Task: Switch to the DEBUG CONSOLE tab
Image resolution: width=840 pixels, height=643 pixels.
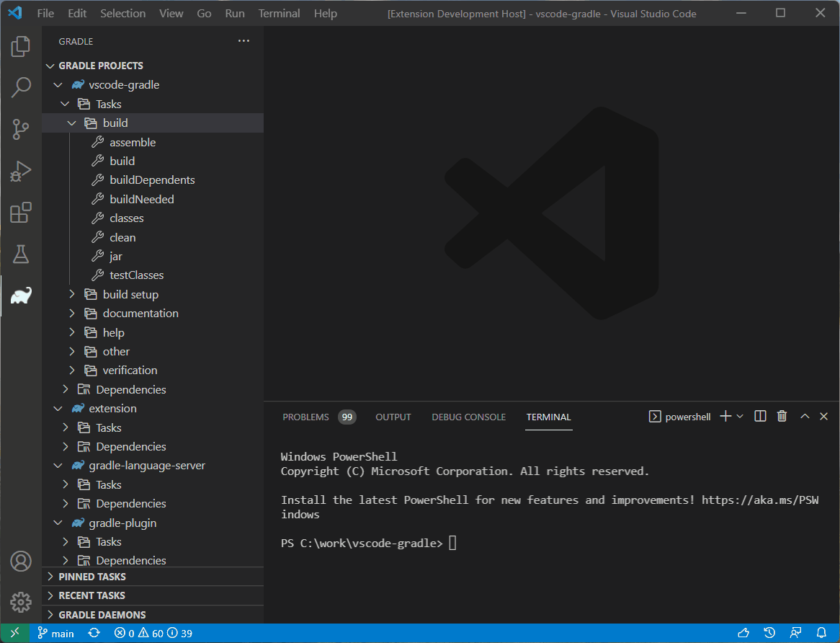Action: (468, 417)
